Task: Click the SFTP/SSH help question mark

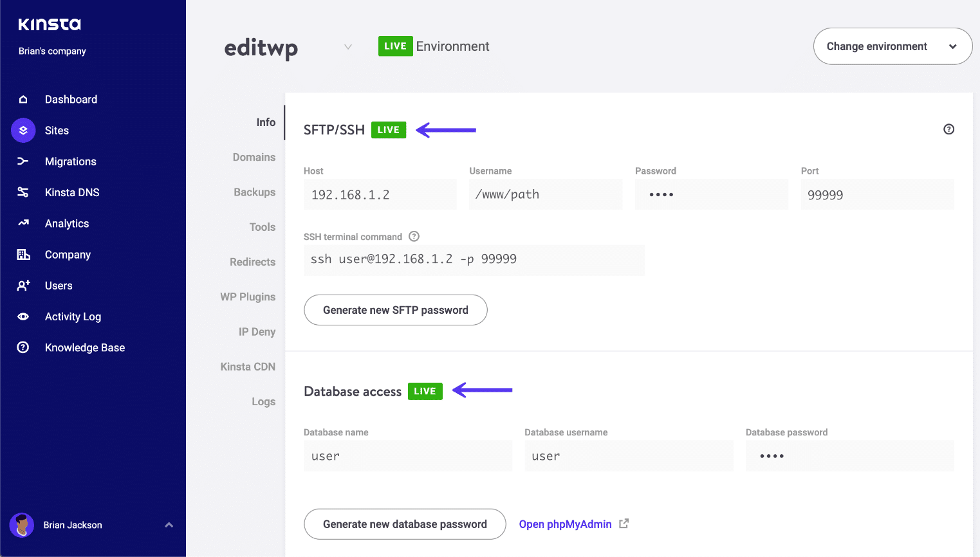Action: click(948, 129)
